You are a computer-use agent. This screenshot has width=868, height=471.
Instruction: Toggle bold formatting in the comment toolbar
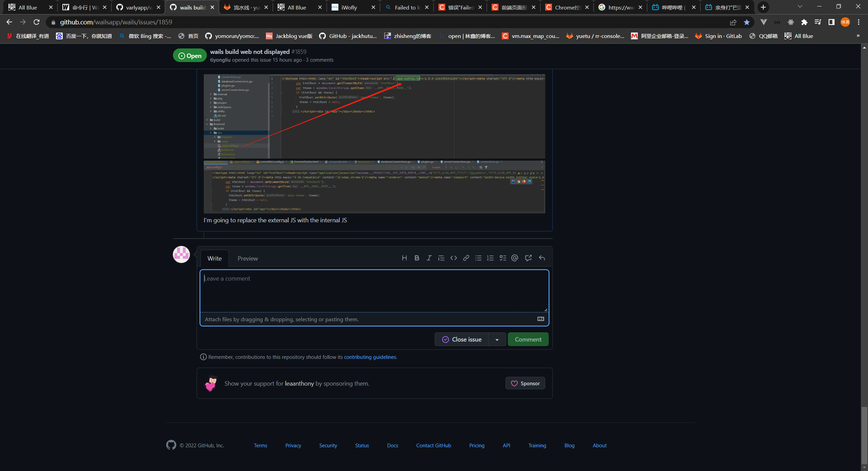pyautogui.click(x=416, y=258)
